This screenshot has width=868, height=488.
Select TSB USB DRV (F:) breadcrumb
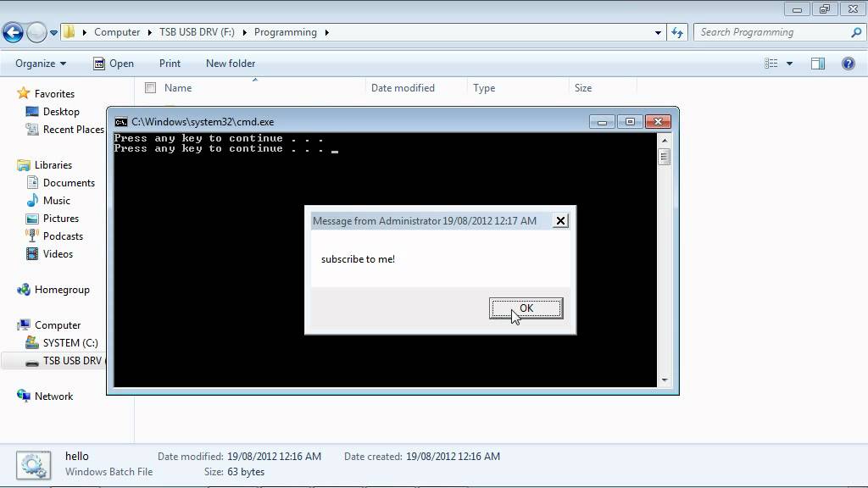[x=197, y=32]
